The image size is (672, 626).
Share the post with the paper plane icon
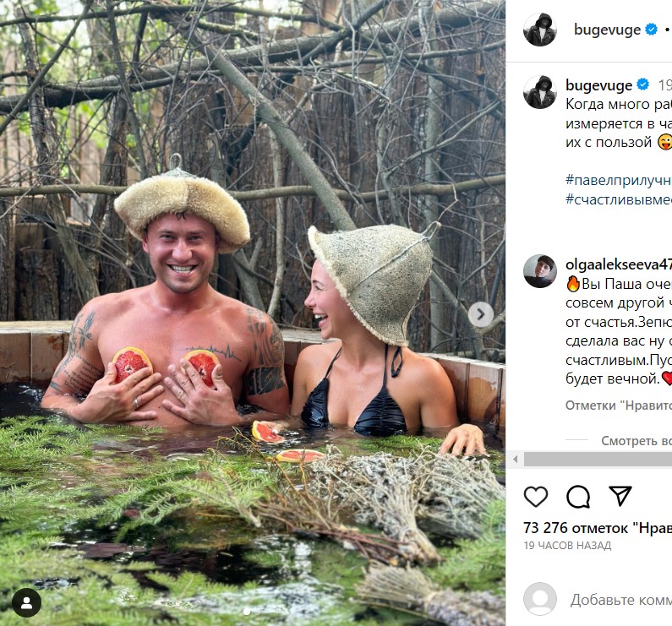[x=620, y=496]
